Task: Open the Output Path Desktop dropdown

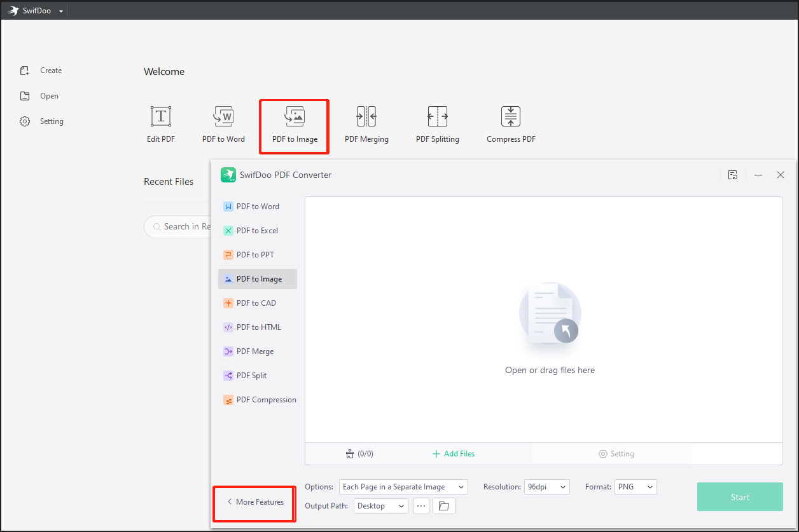Action: pyautogui.click(x=381, y=506)
